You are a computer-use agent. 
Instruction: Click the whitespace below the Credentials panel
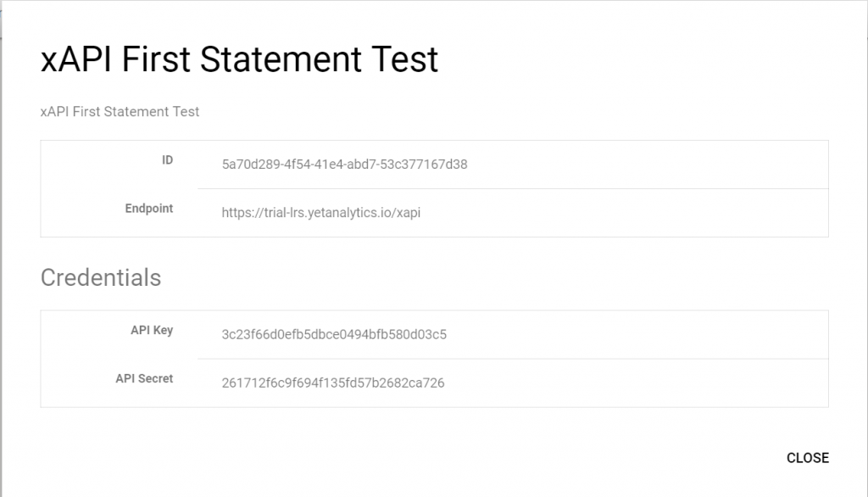434,424
